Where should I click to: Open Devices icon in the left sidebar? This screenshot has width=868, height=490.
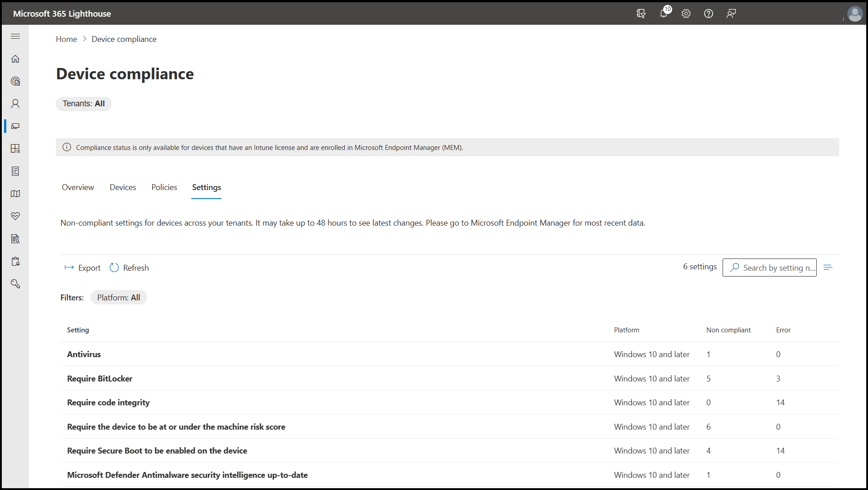click(15, 126)
